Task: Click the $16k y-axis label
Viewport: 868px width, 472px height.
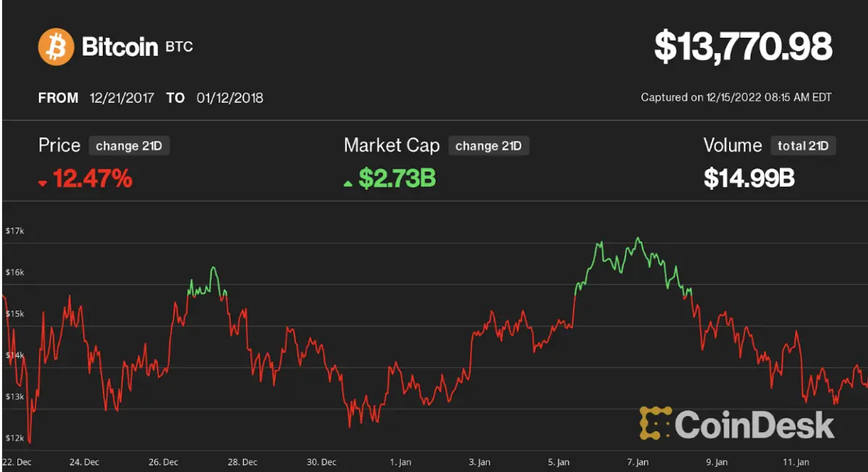Action: coord(14,272)
